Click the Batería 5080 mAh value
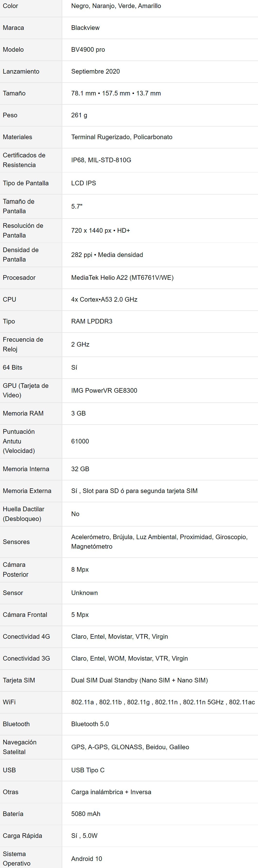258x868 pixels. 86,814
